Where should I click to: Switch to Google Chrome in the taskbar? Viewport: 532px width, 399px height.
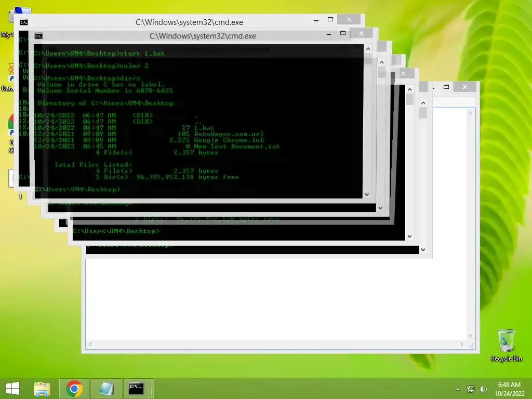(74, 389)
